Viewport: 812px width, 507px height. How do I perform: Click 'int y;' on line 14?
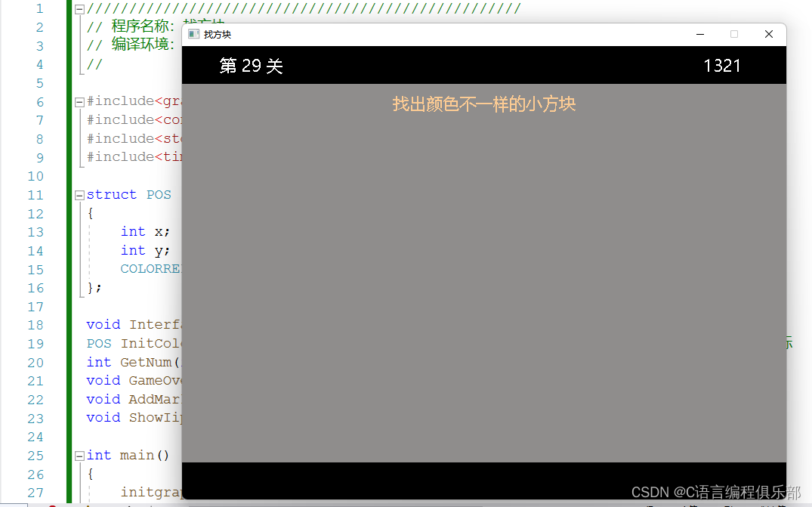click(x=145, y=251)
